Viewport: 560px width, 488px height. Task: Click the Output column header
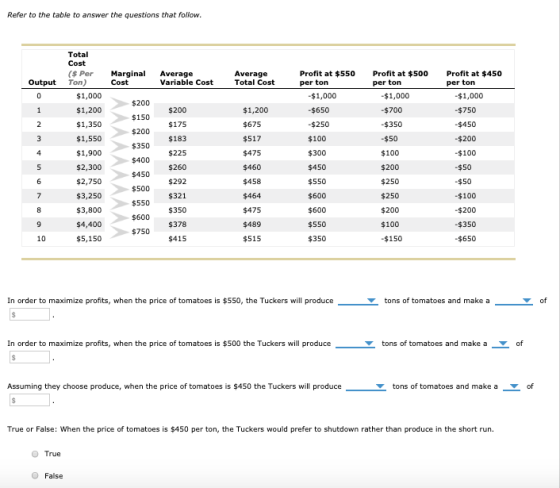tap(42, 82)
